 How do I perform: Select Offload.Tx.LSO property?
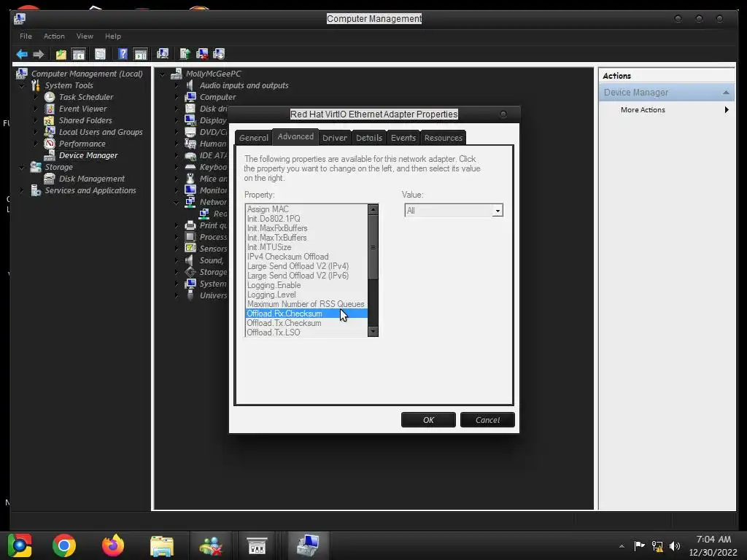coord(306,332)
